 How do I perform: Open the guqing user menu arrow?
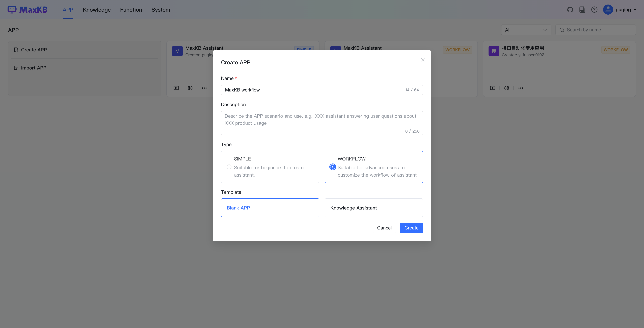[635, 10]
